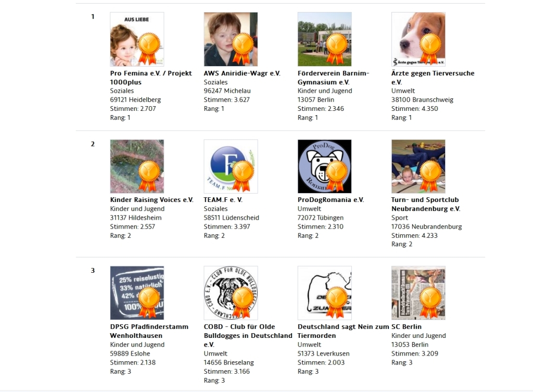Click the Kinder Raising Voices e.V. heading
533x392 pixels.
click(151, 200)
